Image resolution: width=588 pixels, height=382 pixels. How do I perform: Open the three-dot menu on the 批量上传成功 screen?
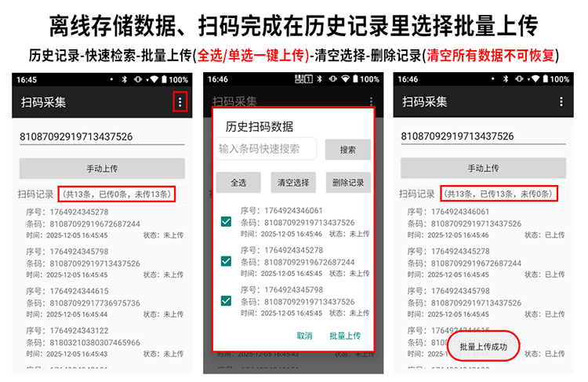coord(561,102)
